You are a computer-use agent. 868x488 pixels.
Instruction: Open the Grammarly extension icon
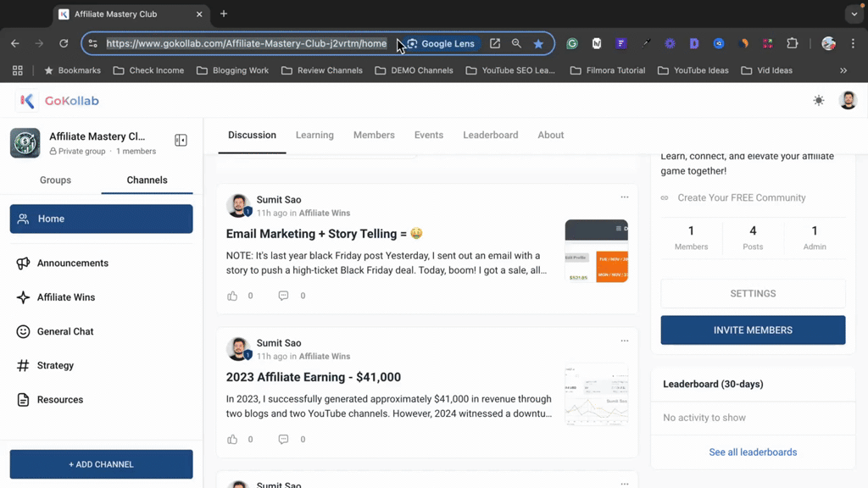pos(572,43)
